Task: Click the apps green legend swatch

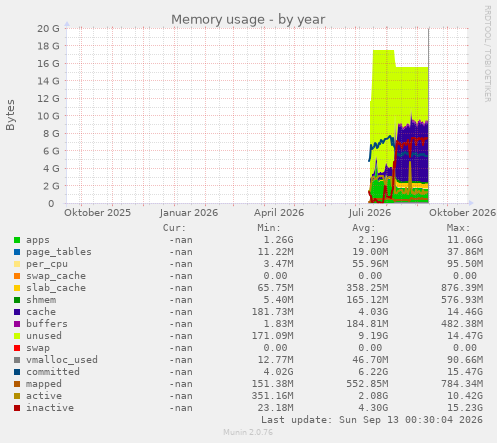Action: pos(17,240)
